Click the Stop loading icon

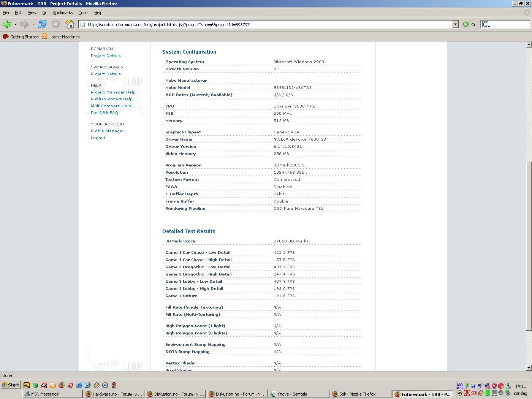56,24
